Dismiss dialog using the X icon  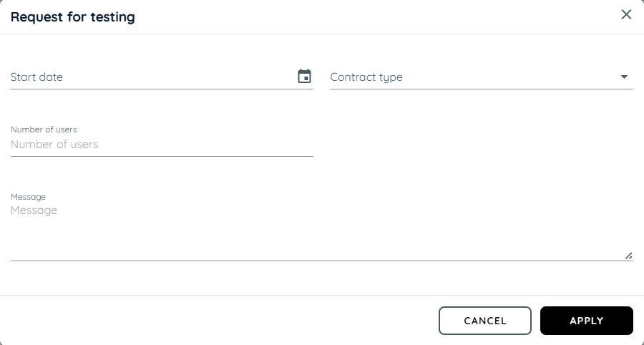(x=626, y=14)
